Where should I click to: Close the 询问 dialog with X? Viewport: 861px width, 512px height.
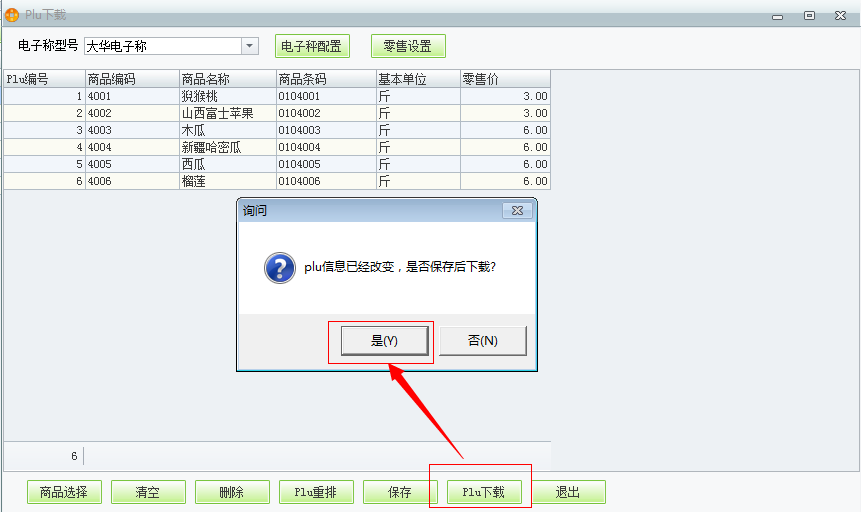[x=517, y=210]
